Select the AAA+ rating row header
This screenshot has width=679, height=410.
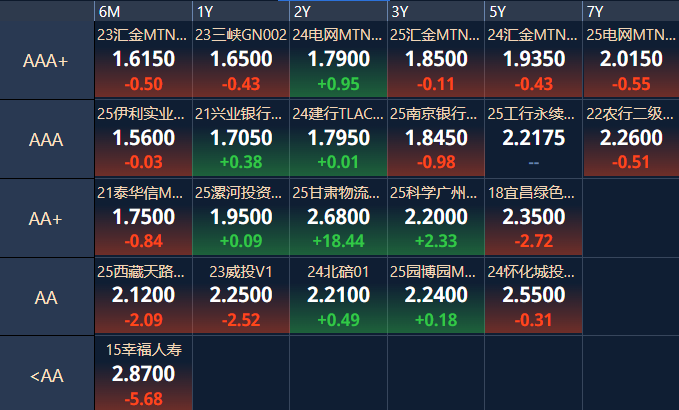click(x=46, y=60)
